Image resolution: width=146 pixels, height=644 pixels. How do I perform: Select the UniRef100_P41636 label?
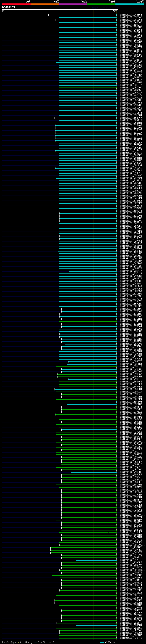[x=131, y=296]
